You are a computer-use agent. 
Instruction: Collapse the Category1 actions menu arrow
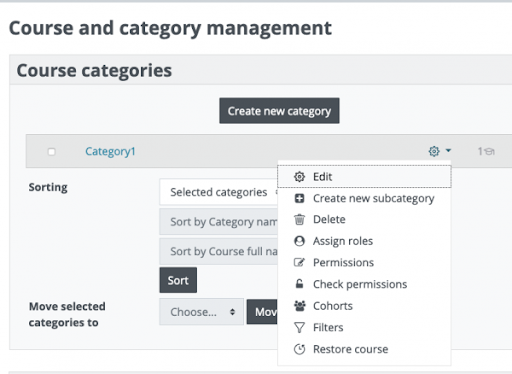448,151
